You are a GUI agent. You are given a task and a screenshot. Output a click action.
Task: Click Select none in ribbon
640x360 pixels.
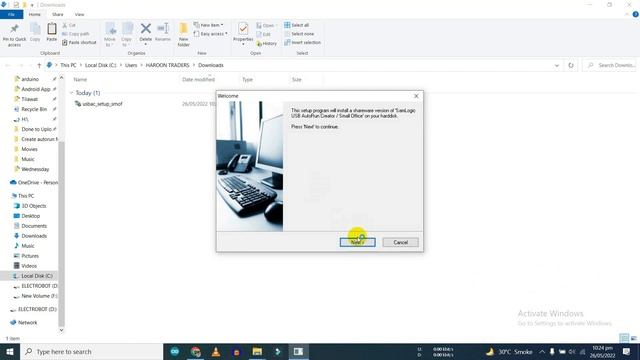pyautogui.click(x=299, y=34)
